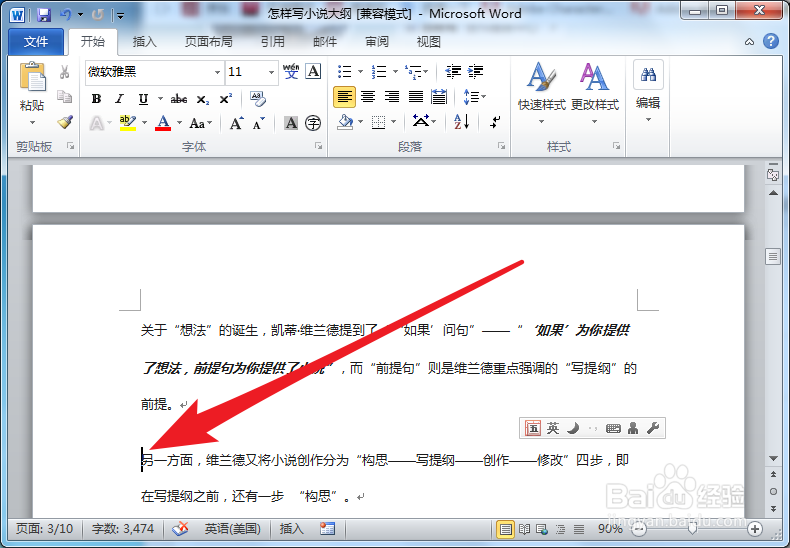Toggle Center paragraph alignment
Viewport: 790px width, 548px height.
tap(368, 97)
